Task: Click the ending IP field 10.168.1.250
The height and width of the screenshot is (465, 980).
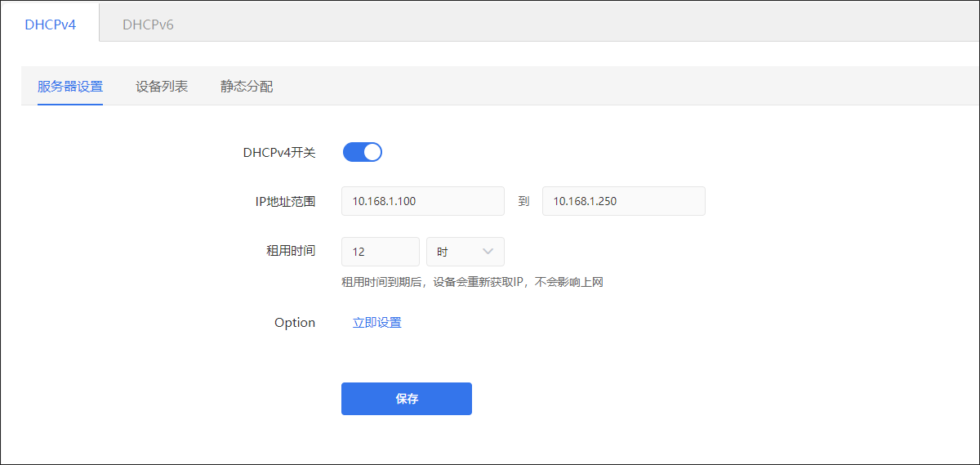Action: point(623,201)
